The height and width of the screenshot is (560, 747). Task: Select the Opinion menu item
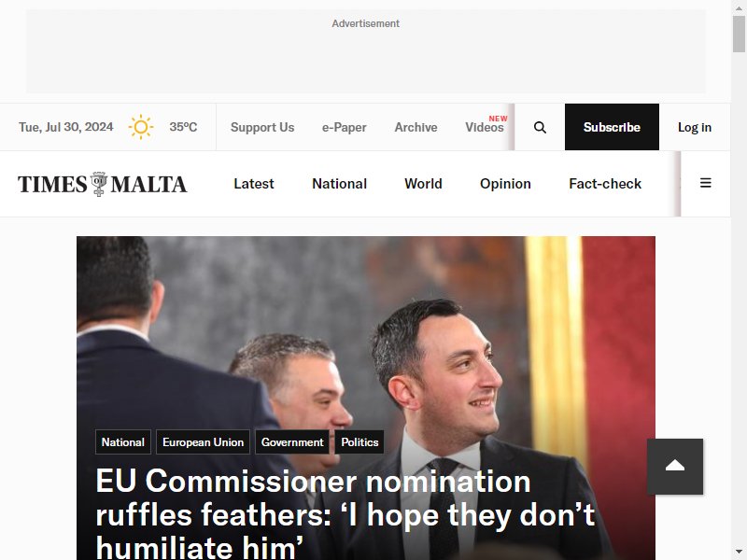click(x=505, y=184)
